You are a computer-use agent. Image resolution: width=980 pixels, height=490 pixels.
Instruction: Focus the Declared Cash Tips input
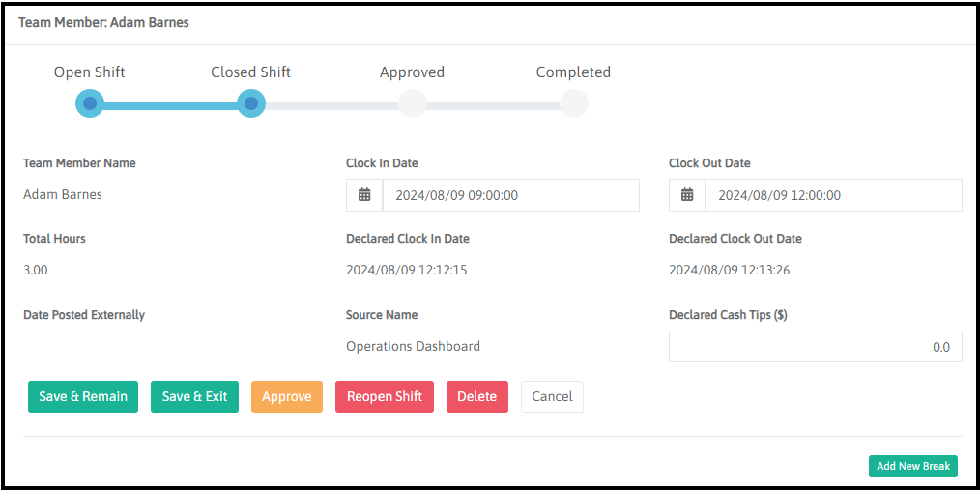[815, 347]
